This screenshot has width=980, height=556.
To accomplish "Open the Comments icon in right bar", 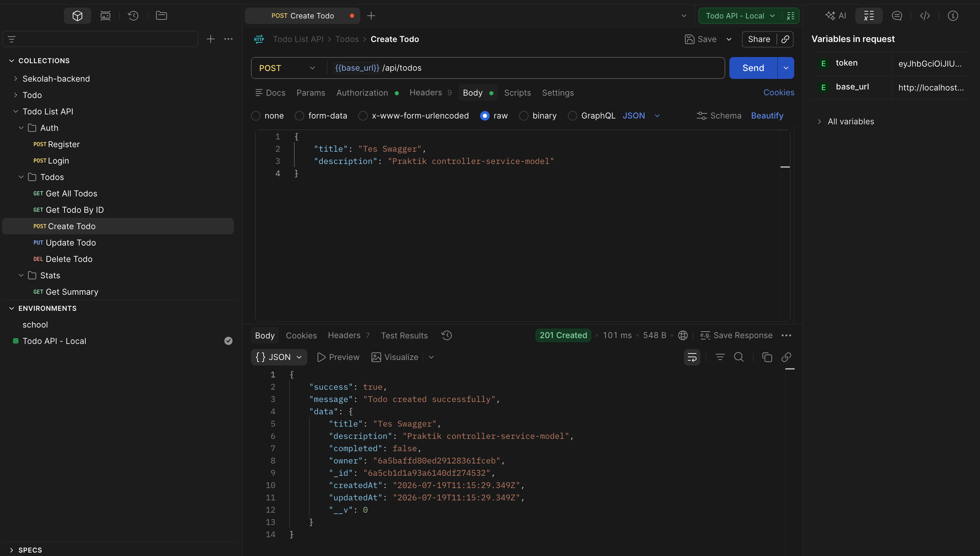I will pyautogui.click(x=897, y=16).
